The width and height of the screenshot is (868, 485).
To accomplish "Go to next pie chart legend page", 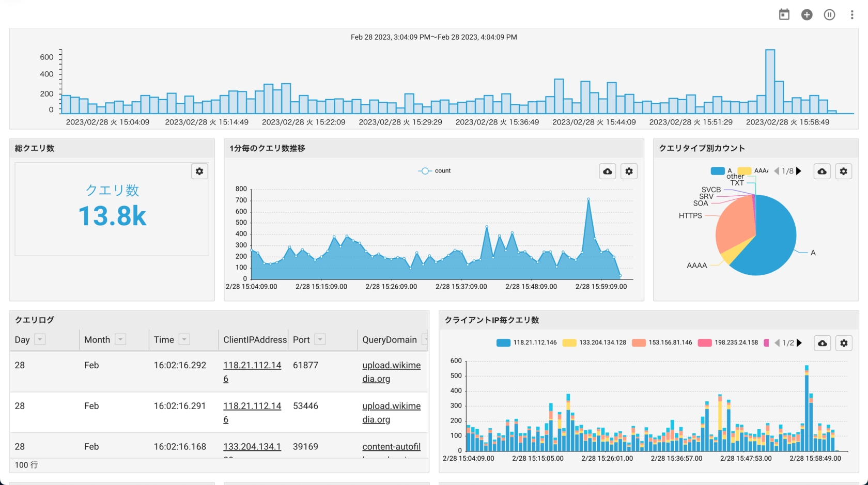I will click(x=799, y=171).
